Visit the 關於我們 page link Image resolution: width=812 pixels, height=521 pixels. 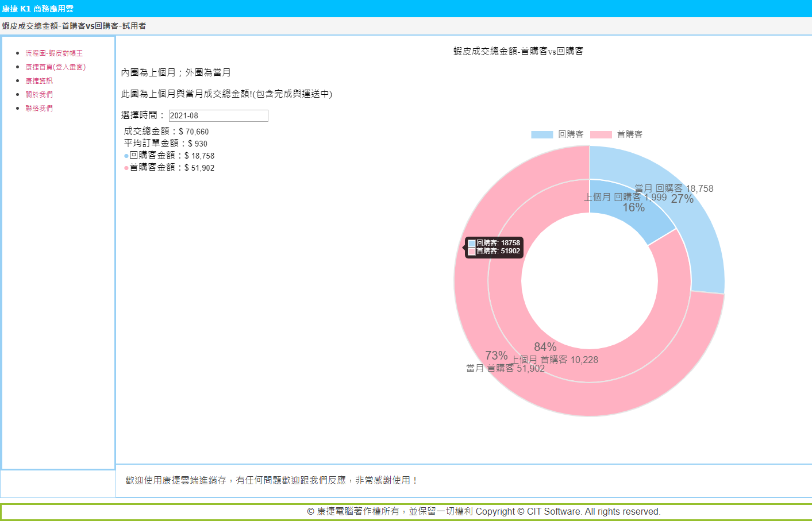39,95
